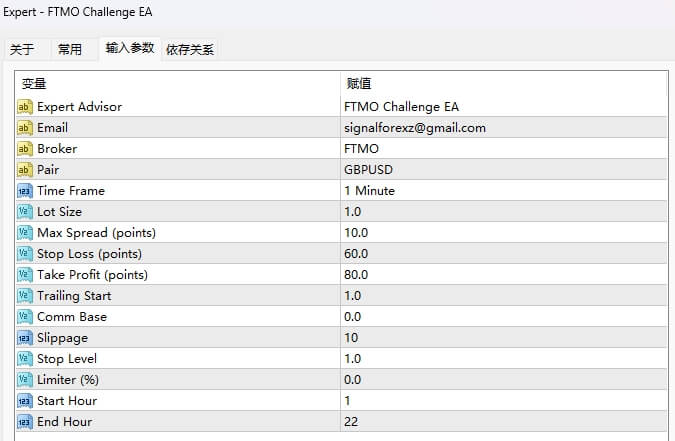Edit the Start Hour value 1
Viewport: 675px width, 441px height.
(347, 401)
